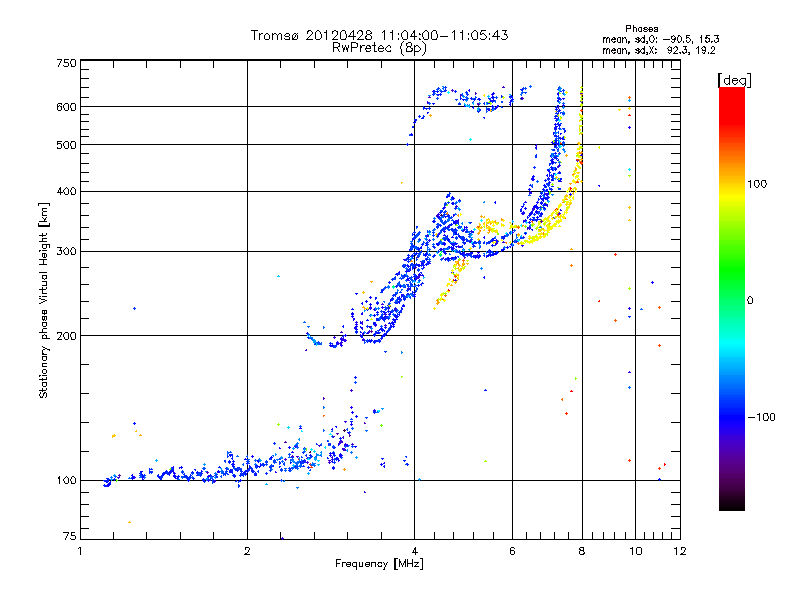This screenshot has width=800, height=600.
Task: Click the '-100' tick on the colorbar
Action: point(762,417)
